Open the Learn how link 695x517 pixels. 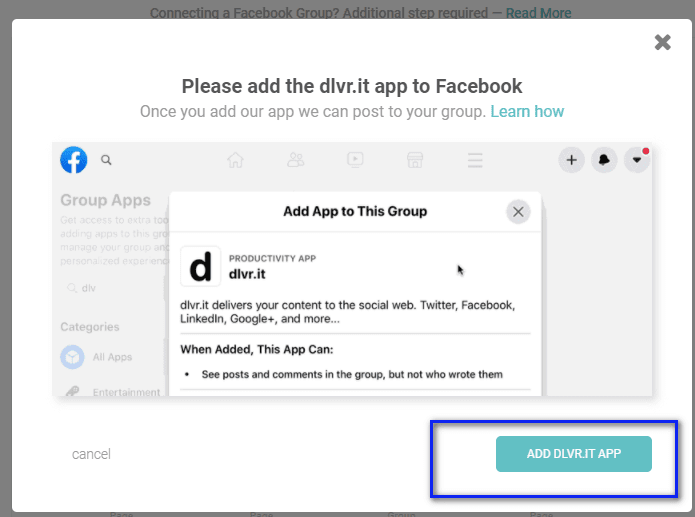[x=527, y=111]
